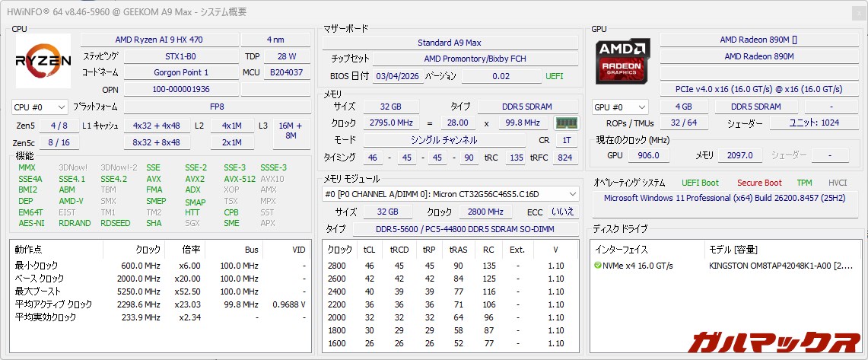The height and width of the screenshot is (360, 868).
Task: Click the UEFI Boot status label
Action: tap(701, 183)
